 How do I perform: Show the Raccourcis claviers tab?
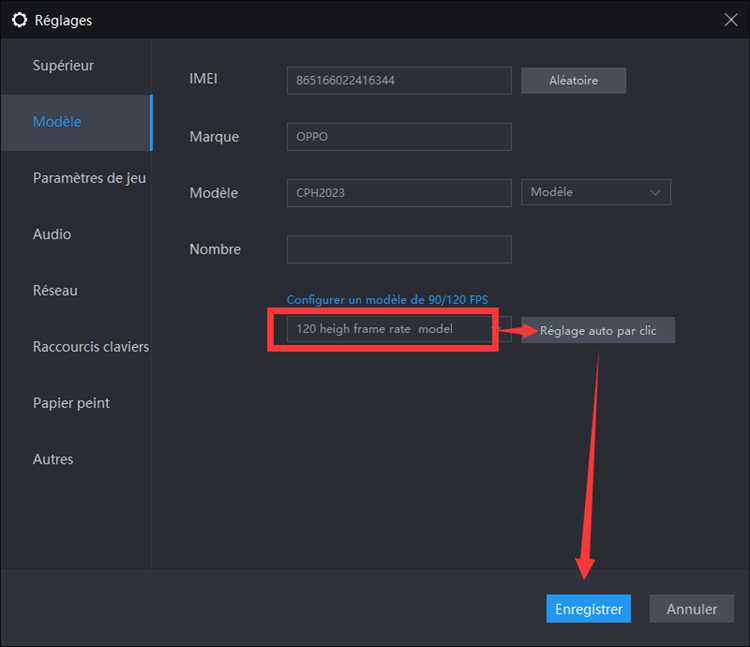(x=90, y=347)
